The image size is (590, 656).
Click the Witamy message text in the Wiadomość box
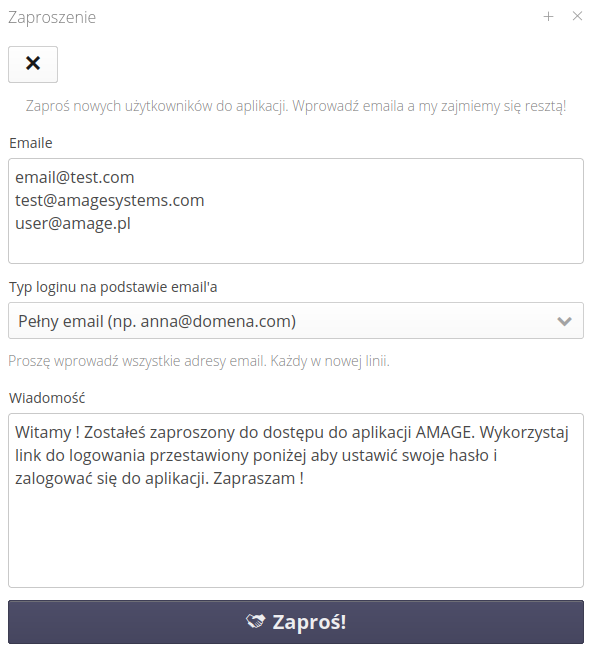coord(292,455)
